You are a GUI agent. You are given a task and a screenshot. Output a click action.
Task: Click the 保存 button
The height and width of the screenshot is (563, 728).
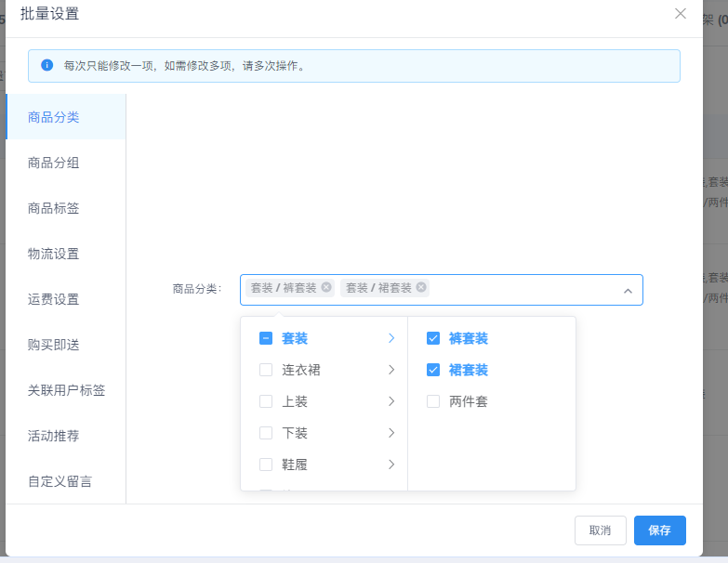click(660, 530)
